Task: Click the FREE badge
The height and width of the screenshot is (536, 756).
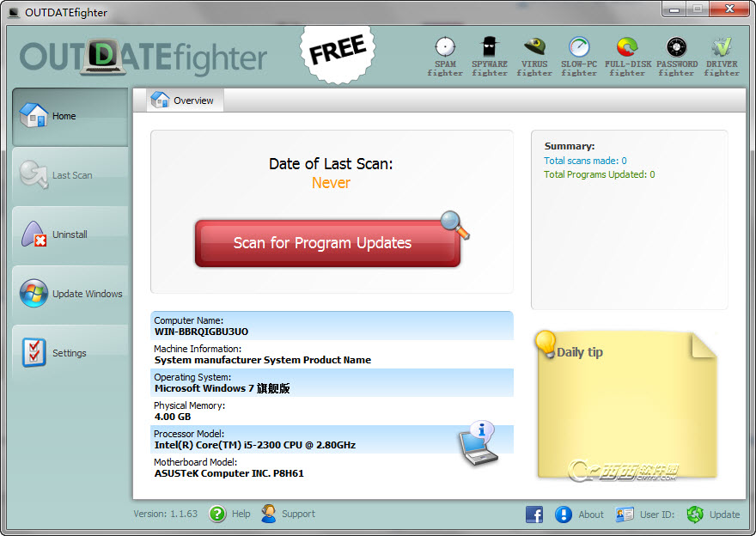Action: (x=338, y=52)
